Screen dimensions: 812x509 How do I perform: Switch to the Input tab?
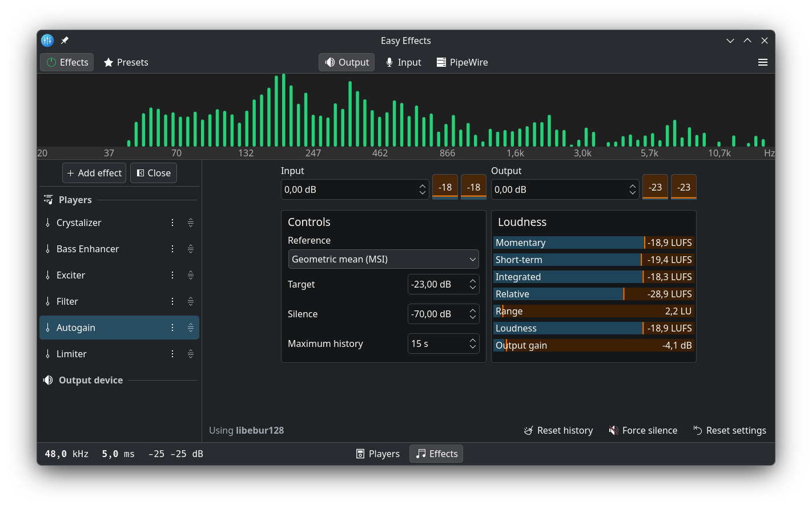pyautogui.click(x=403, y=62)
